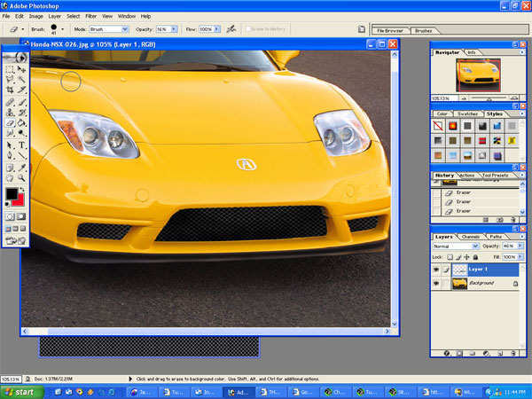Select the Zoom magnifier tool
This screenshot has height=399, width=532.
point(21,177)
